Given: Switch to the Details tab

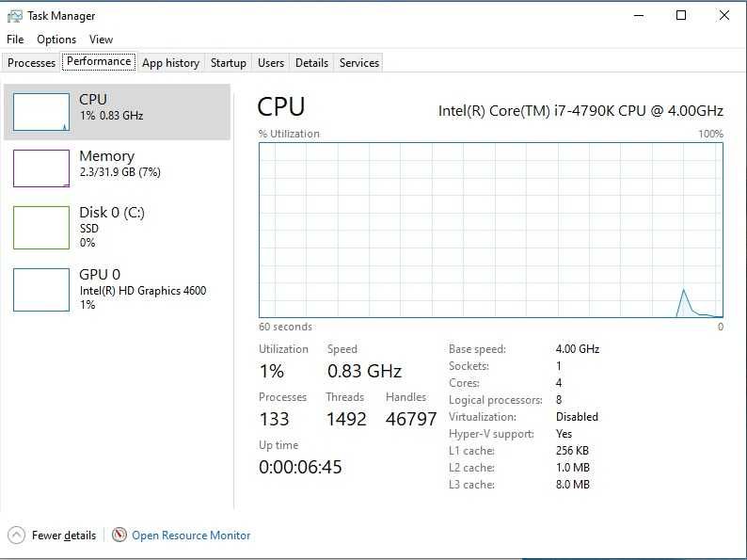Looking at the screenshot, I should click(x=311, y=63).
